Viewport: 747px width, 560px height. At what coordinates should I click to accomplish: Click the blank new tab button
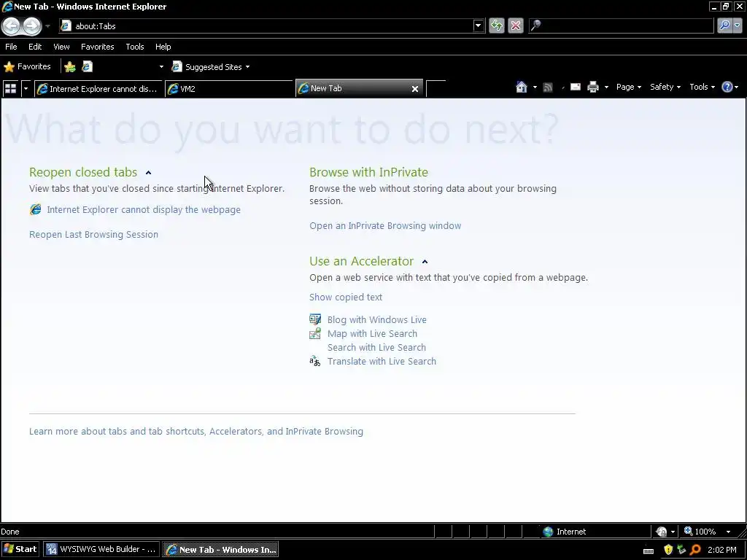point(436,88)
